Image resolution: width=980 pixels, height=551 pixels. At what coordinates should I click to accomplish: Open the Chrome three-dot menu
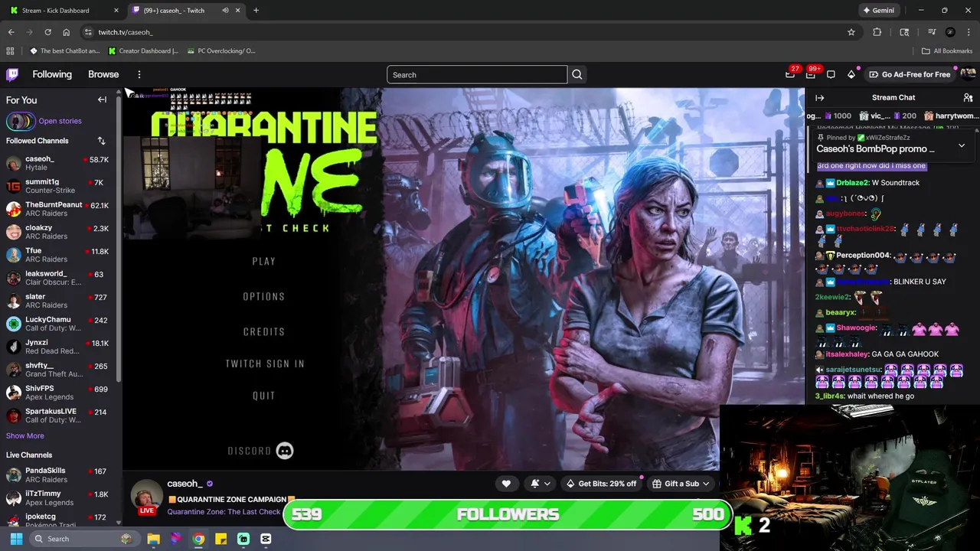pyautogui.click(x=969, y=32)
